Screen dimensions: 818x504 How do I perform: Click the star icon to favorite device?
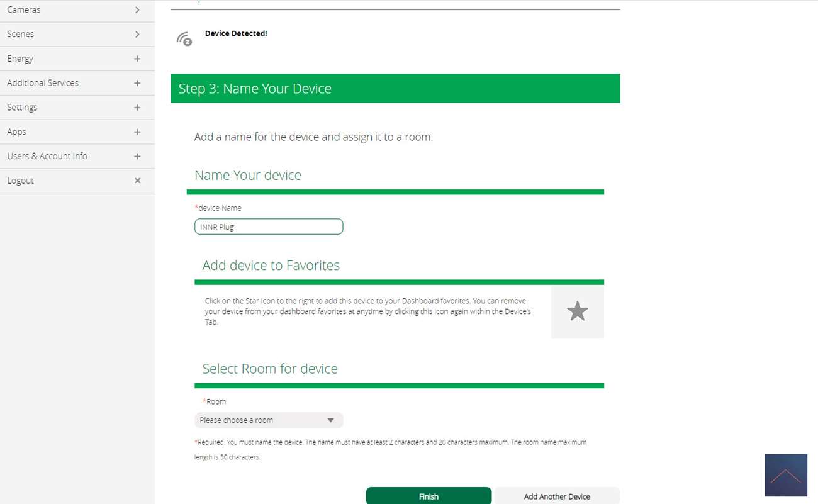577,311
